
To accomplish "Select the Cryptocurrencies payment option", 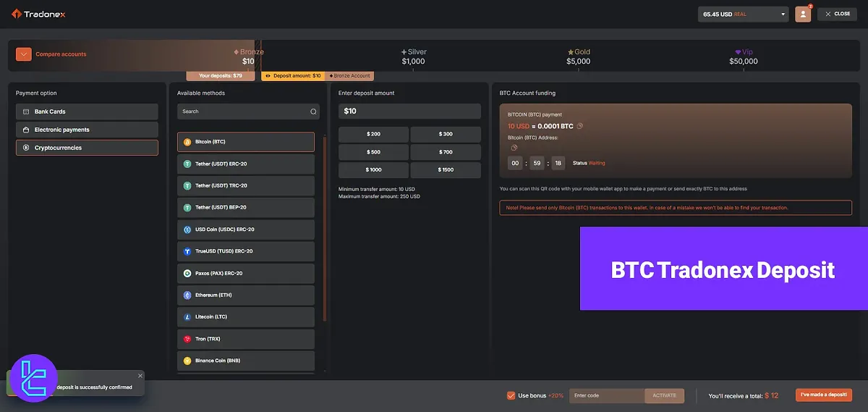I will click(x=87, y=148).
